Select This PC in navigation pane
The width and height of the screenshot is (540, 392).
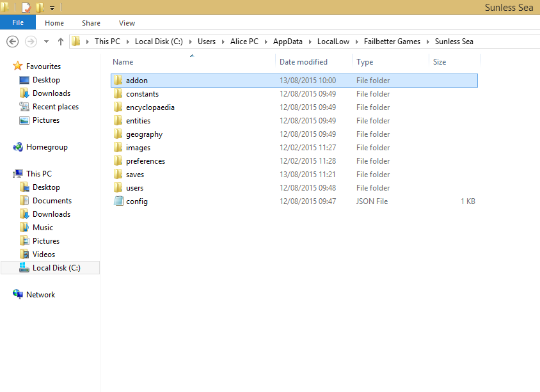(x=33, y=174)
